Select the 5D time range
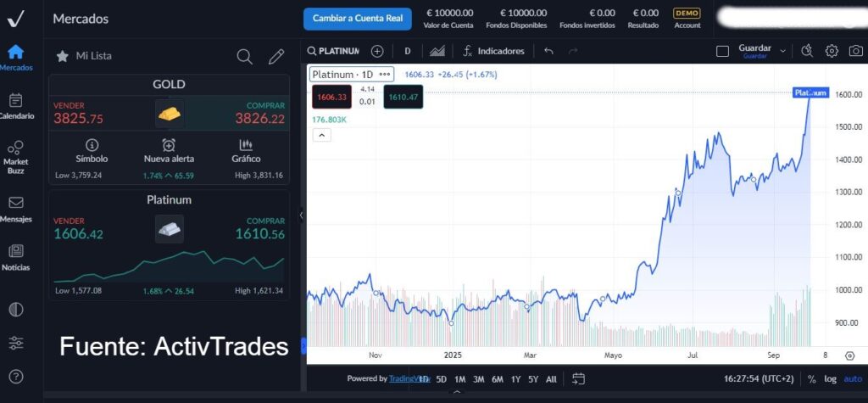The height and width of the screenshot is (403, 868). click(x=441, y=379)
